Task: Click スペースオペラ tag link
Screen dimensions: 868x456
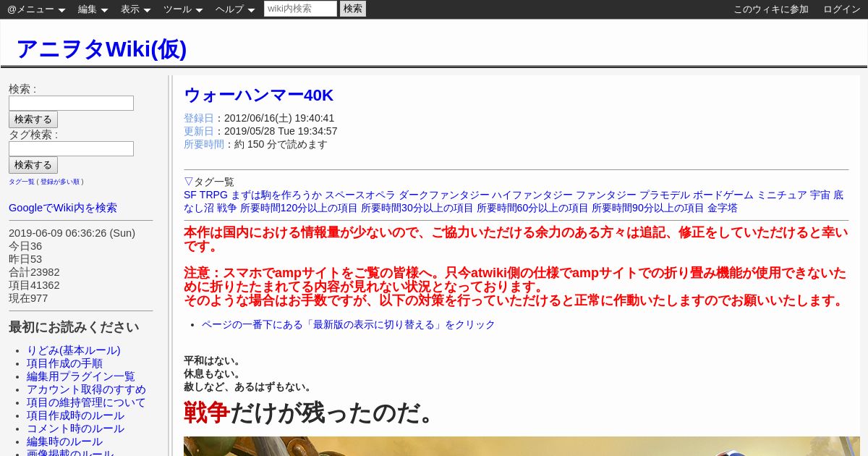Action: 360,195
